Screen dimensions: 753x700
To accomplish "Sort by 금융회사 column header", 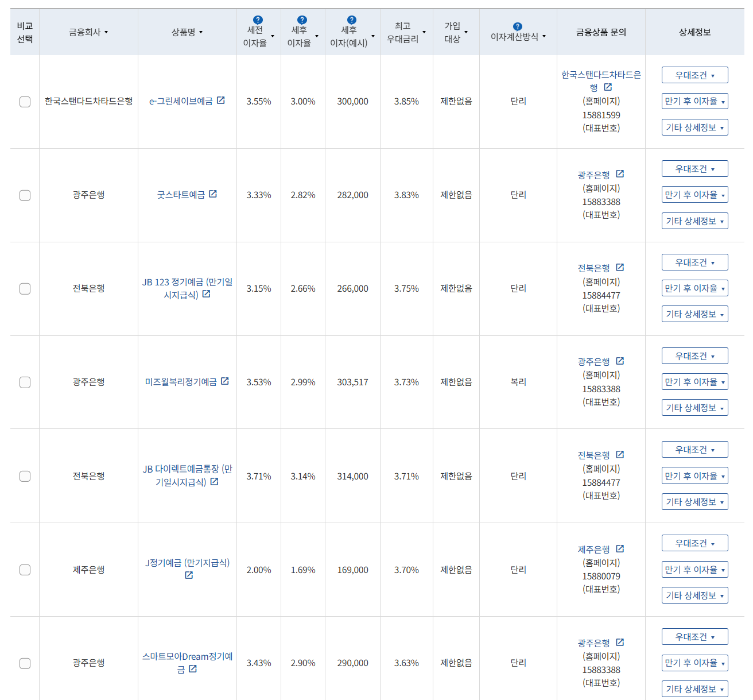I will (88, 32).
